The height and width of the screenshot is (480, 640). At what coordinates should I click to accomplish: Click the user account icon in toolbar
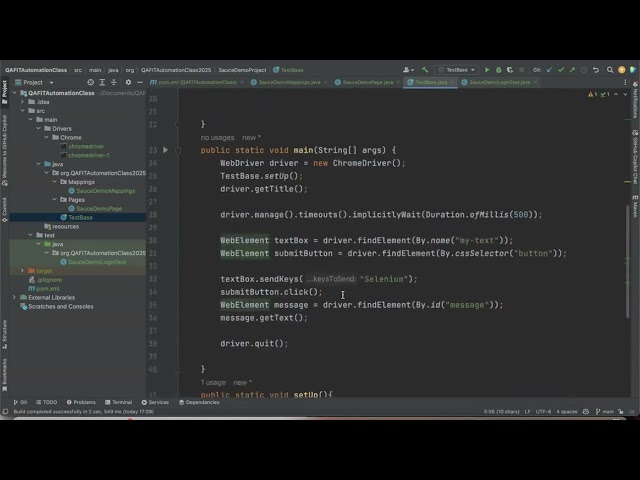pyautogui.click(x=408, y=70)
